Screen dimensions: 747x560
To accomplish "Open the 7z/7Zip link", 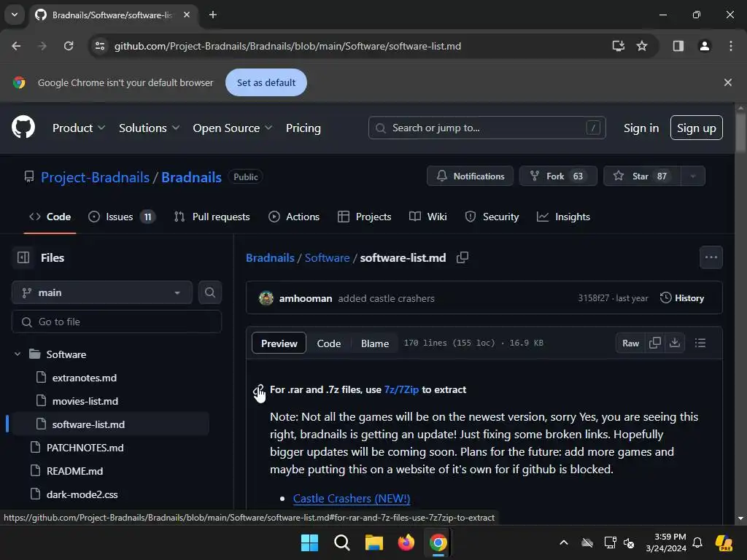I will tap(401, 389).
